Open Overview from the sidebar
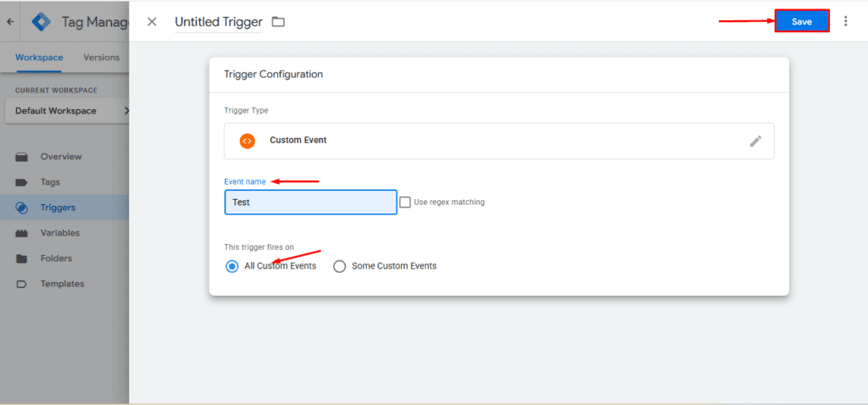868x405 pixels. tap(61, 157)
